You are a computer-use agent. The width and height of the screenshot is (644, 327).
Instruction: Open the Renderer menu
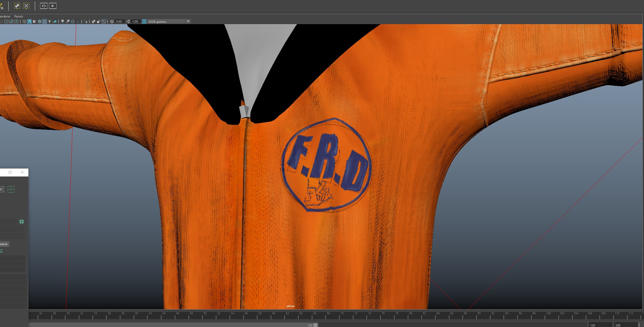pos(5,16)
